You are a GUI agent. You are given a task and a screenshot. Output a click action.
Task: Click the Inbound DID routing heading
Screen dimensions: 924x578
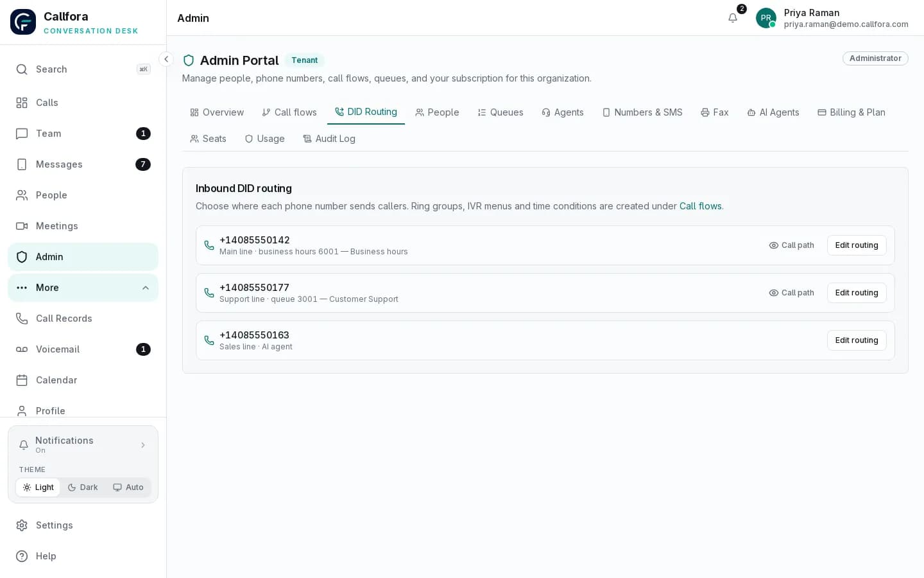244,188
